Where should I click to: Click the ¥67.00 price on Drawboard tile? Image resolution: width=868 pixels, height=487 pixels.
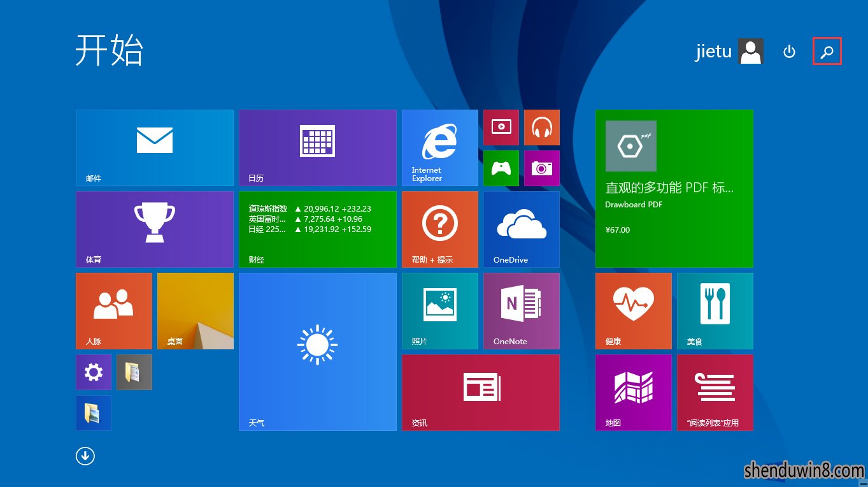(618, 230)
